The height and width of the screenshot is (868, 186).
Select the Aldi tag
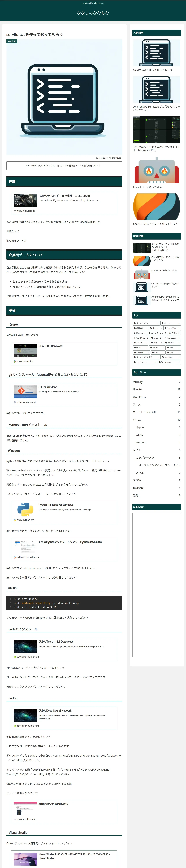157,343
